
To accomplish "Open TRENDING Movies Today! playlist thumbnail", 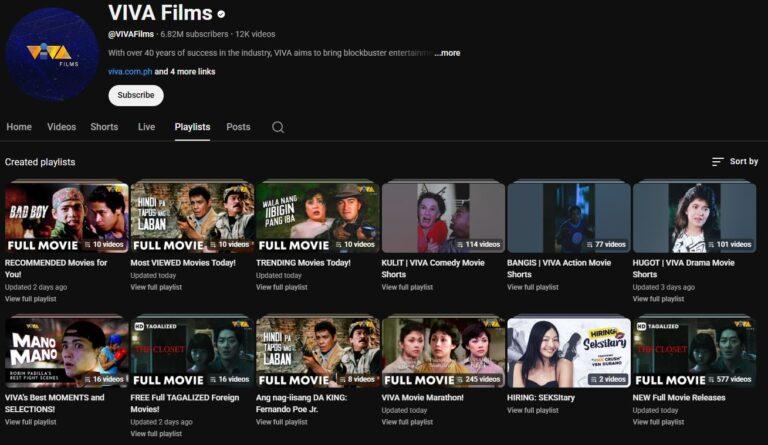I will tap(318, 218).
